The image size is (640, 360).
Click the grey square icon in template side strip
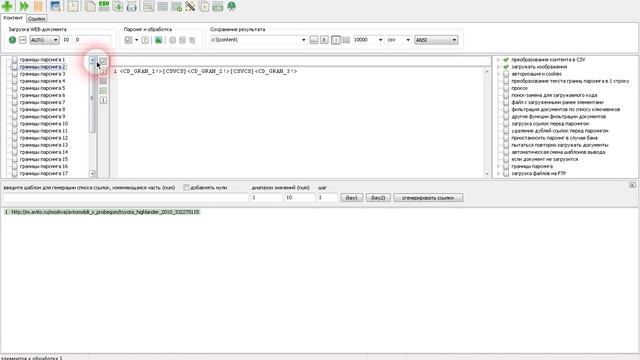point(103,81)
